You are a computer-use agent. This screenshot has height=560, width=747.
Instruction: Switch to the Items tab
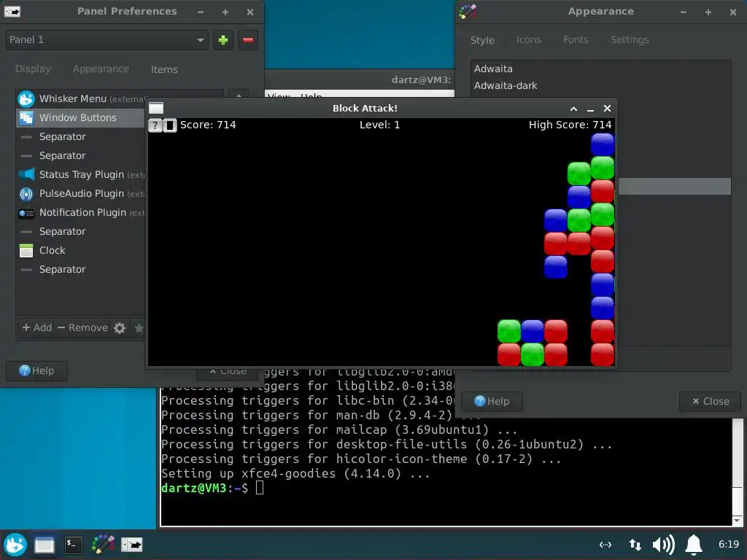point(164,69)
